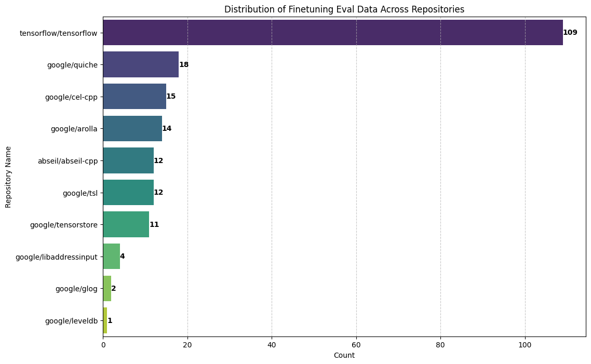Select the google/glog bar
This screenshot has width=591, height=364.
click(108, 288)
